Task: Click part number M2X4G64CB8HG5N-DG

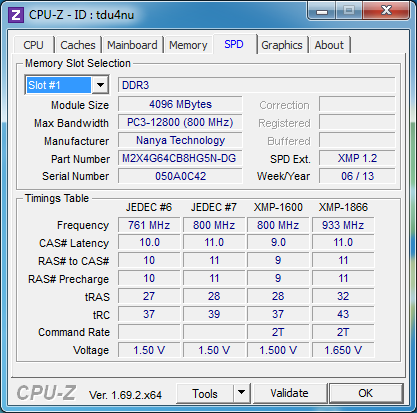Action: click(x=180, y=158)
